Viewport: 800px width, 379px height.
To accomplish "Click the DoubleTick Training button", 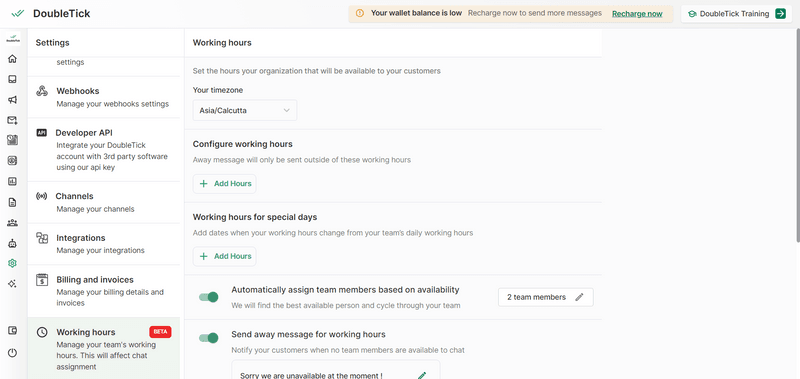I will pos(737,14).
